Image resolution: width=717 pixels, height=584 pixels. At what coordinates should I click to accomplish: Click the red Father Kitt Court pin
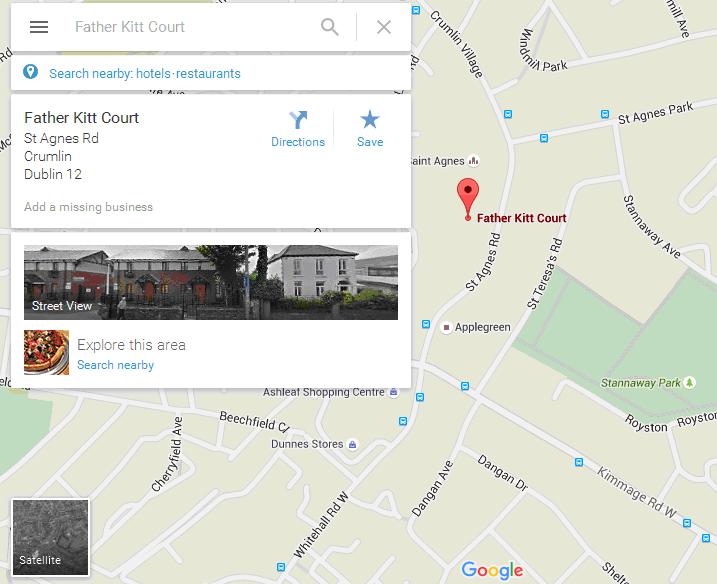[x=468, y=199]
